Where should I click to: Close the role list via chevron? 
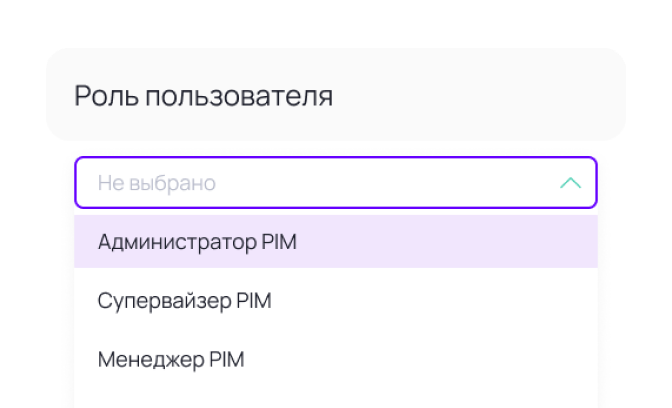(x=570, y=183)
